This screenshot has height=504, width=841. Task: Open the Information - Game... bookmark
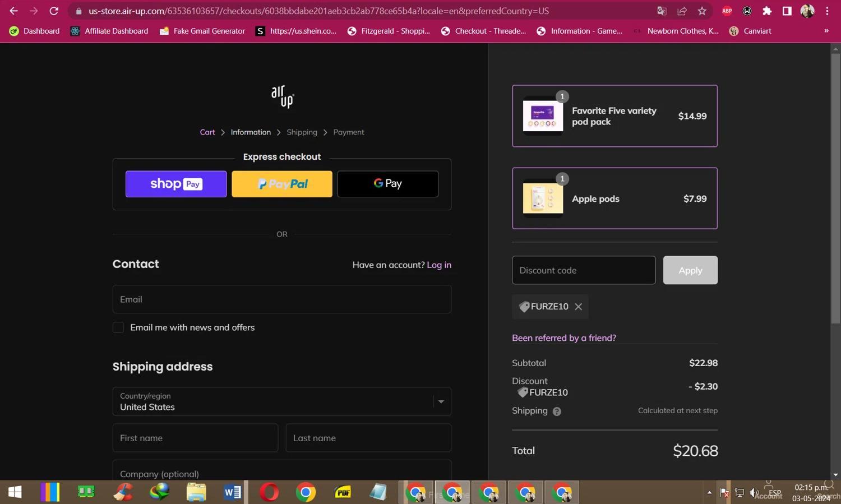pos(580,31)
